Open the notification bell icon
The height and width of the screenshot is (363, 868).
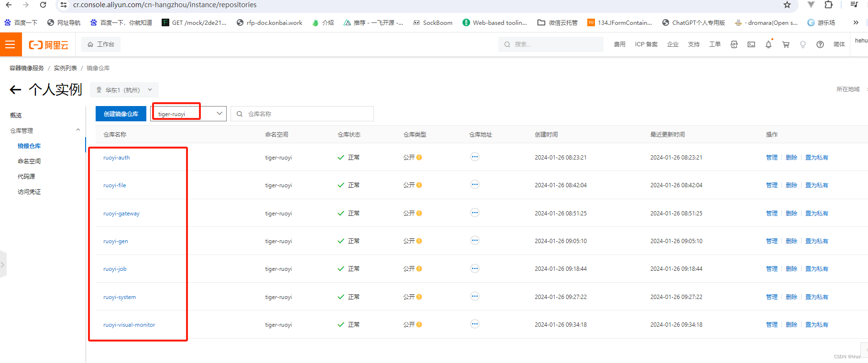[x=769, y=44]
